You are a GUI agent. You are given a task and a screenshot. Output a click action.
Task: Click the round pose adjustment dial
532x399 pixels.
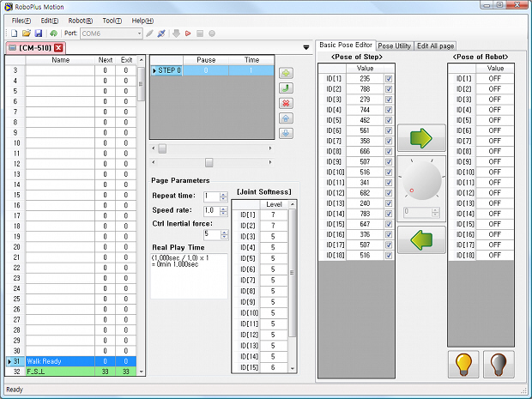pos(421,179)
